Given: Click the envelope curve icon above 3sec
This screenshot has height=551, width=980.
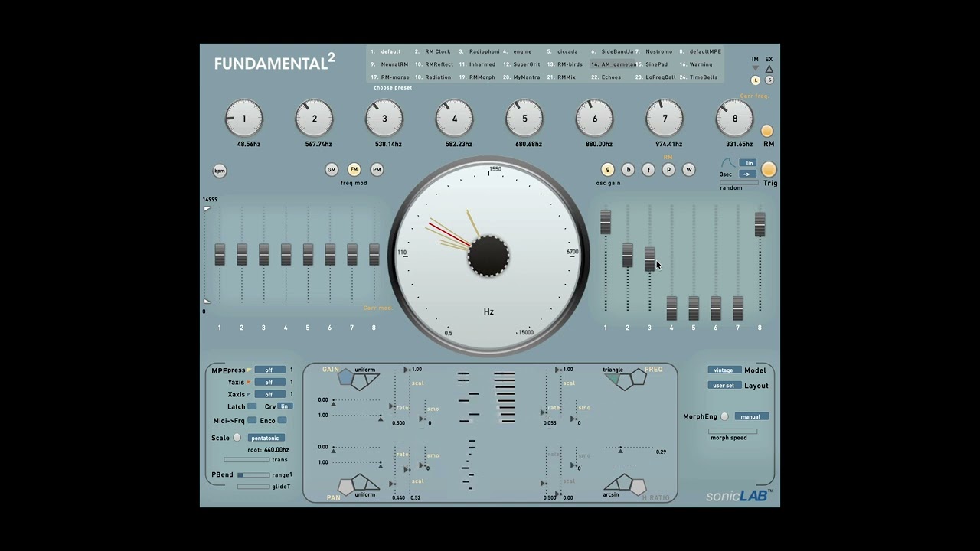Looking at the screenshot, I should point(728,163).
